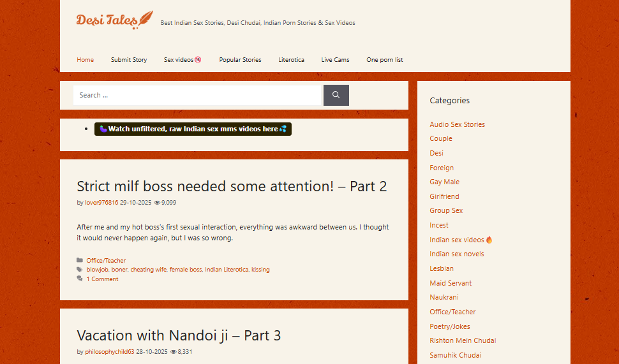Click the tag icon under first story

(80, 270)
